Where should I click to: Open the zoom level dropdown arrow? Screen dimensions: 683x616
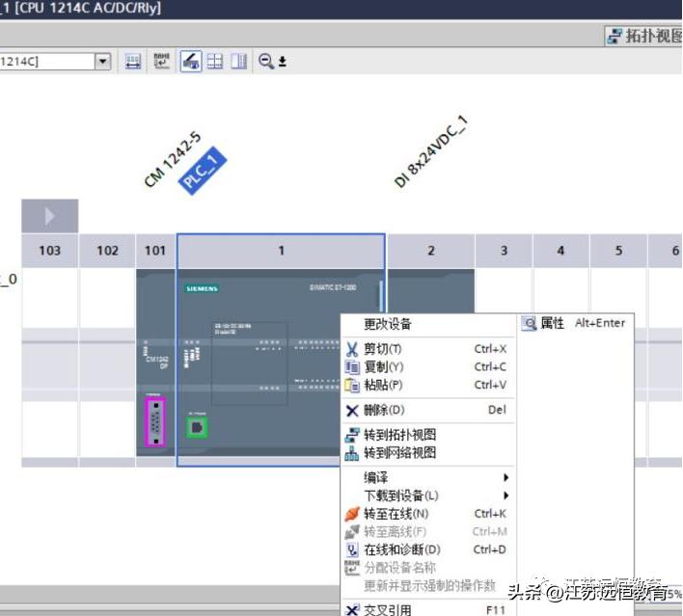tap(283, 62)
